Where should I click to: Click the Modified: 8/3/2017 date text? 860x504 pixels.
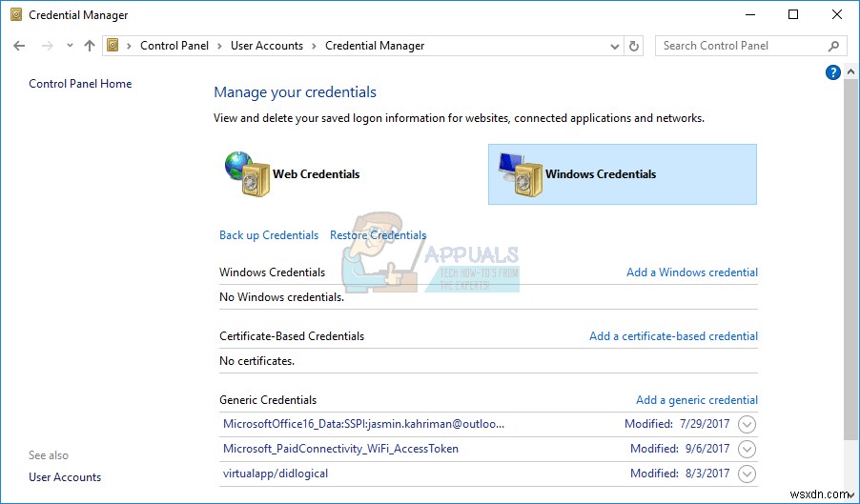[x=680, y=474]
